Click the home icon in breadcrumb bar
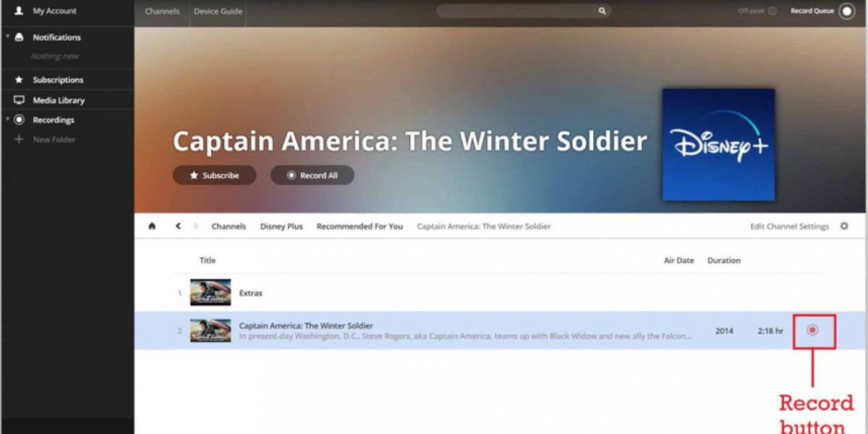The height and width of the screenshot is (434, 868). coord(152,226)
